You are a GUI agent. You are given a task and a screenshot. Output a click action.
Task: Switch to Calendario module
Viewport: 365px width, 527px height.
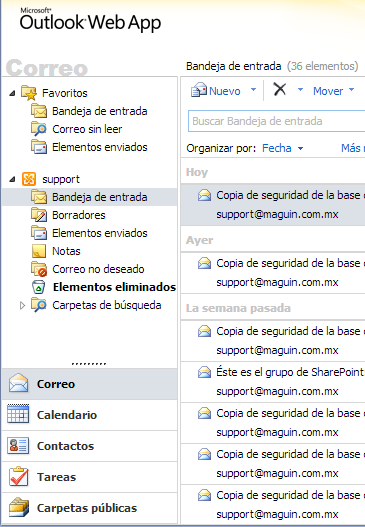[90, 415]
